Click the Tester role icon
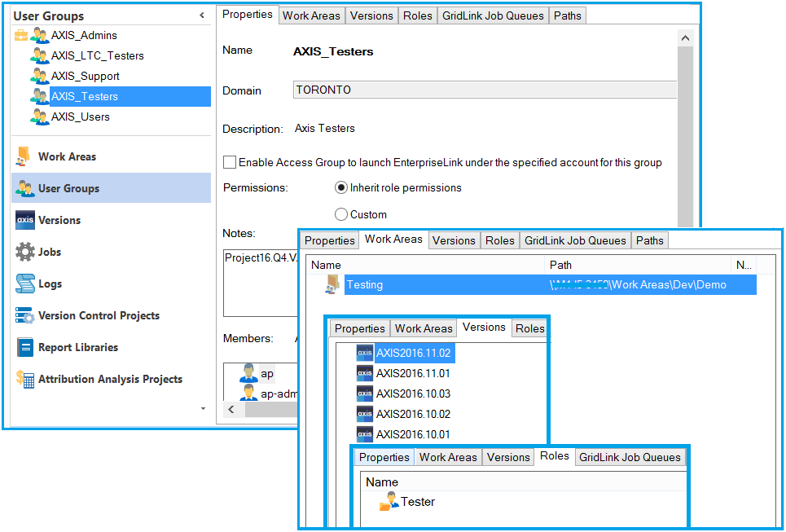786x532 pixels. click(x=389, y=501)
